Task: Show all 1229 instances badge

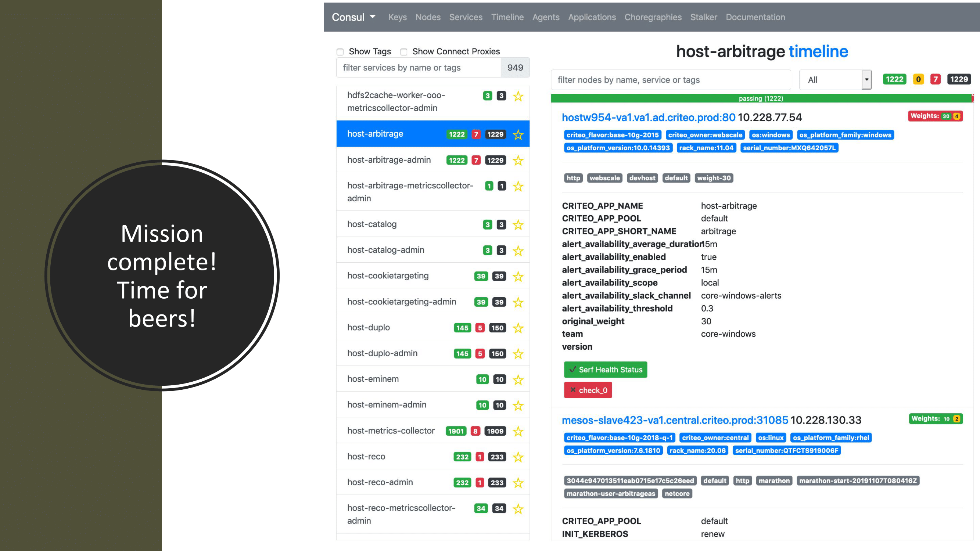Action: [x=959, y=79]
